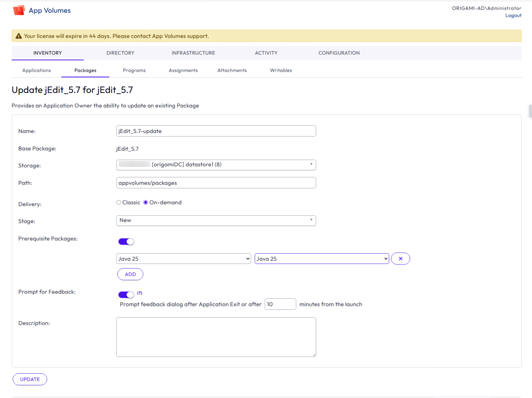Image resolution: width=532 pixels, height=398 pixels.
Task: Switch to the CONFIGURATION tab
Action: point(339,53)
